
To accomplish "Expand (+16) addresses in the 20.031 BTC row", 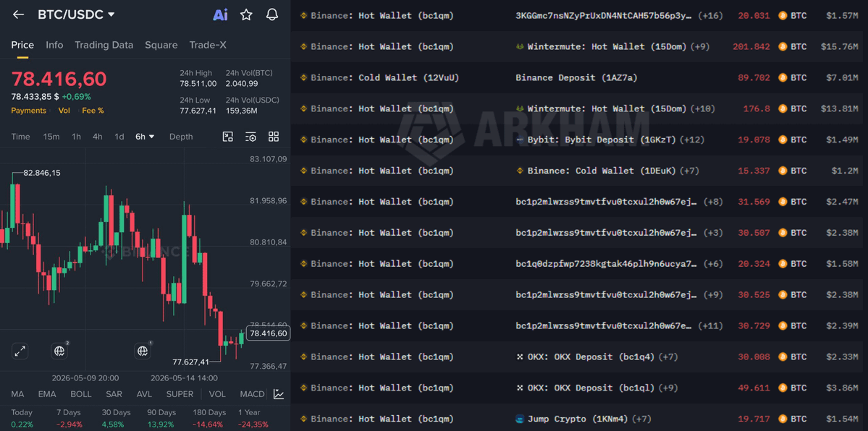I will pos(709,16).
